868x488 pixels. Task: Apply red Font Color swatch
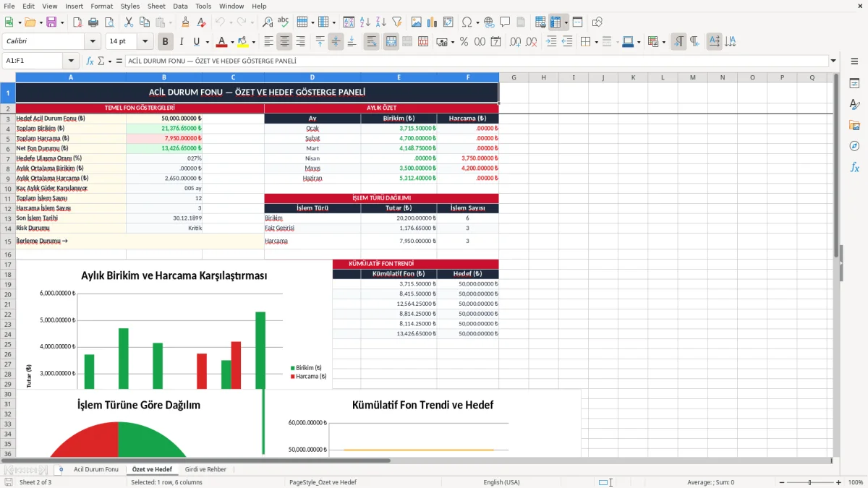(223, 42)
